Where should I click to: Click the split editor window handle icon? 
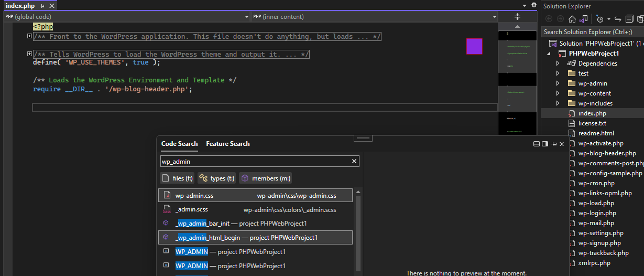click(x=518, y=17)
